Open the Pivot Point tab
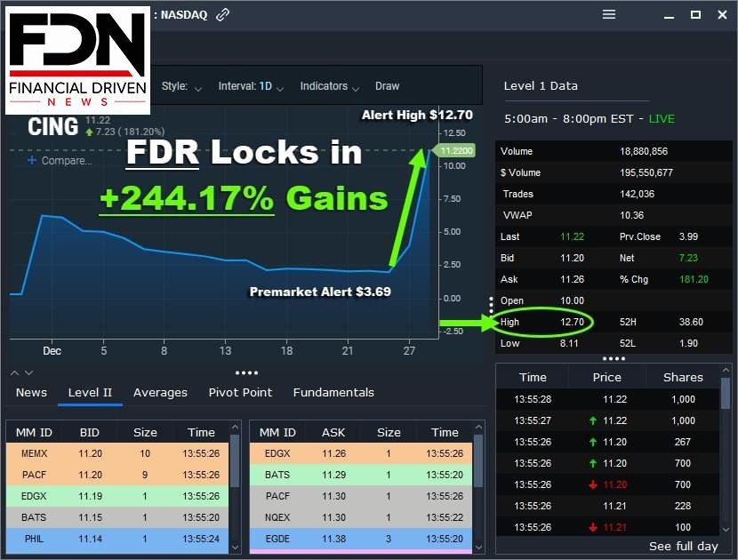 click(x=240, y=393)
